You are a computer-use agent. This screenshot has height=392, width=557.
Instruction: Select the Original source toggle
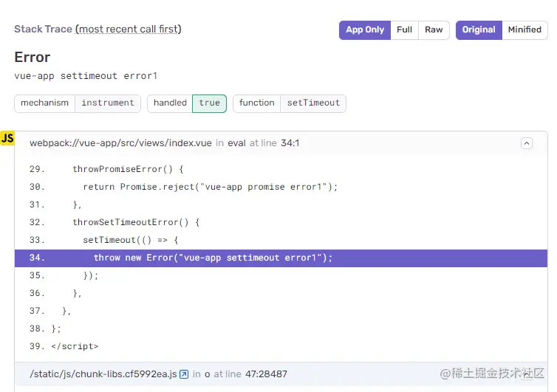[479, 30]
